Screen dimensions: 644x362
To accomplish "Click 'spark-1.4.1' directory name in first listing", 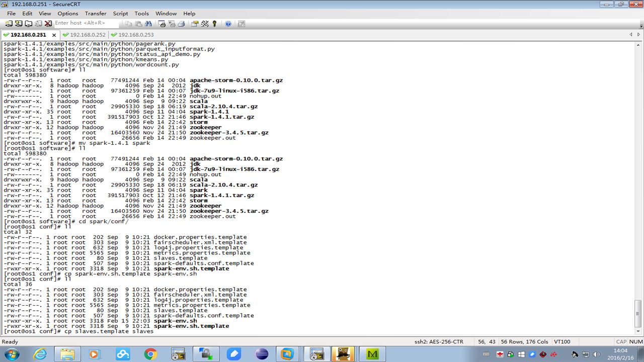I will pyautogui.click(x=209, y=112).
